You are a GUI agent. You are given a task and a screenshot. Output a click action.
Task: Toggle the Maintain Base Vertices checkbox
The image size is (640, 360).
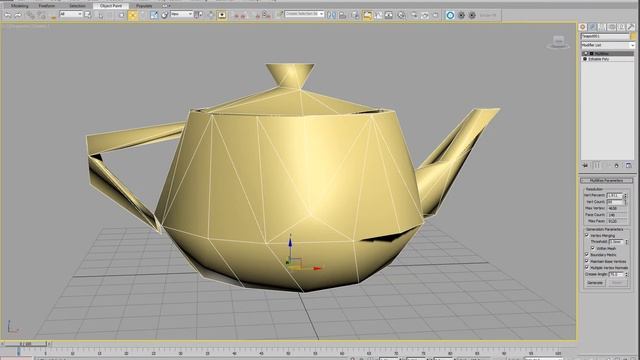(587, 261)
